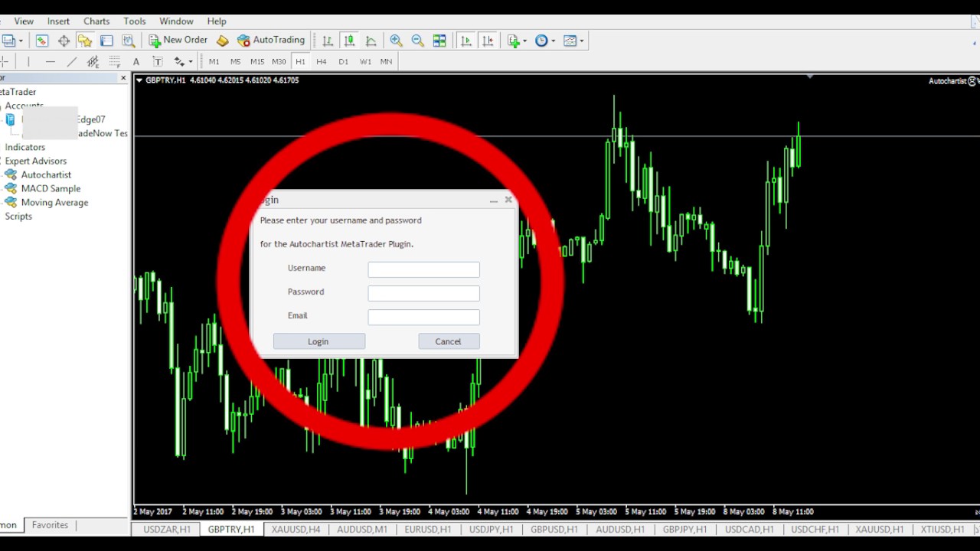The width and height of the screenshot is (980, 551).
Task: Select the trendline drawing tool
Action: [72, 61]
